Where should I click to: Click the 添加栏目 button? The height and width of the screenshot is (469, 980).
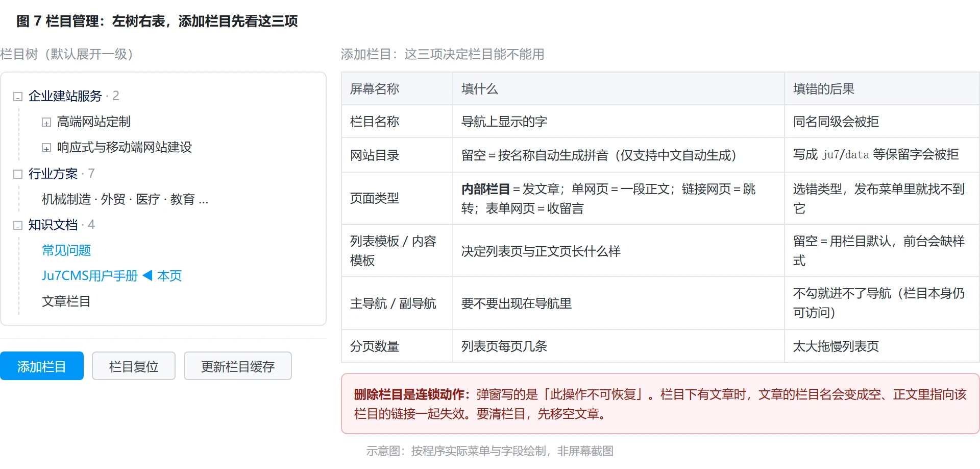click(42, 366)
